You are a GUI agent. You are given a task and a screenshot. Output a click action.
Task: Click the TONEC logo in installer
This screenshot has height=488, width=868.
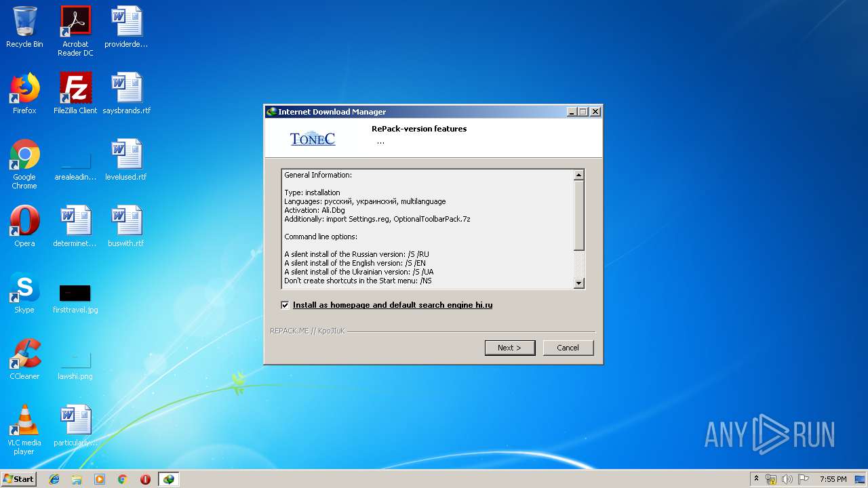(313, 139)
